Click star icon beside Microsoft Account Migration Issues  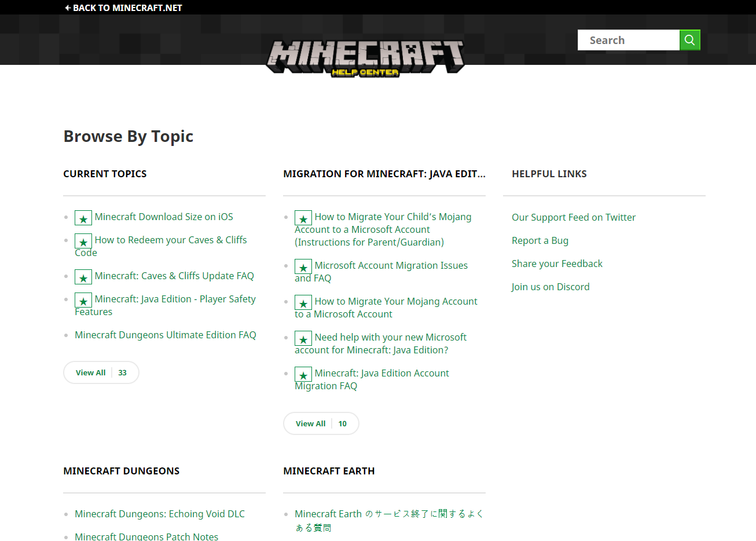pos(303,266)
